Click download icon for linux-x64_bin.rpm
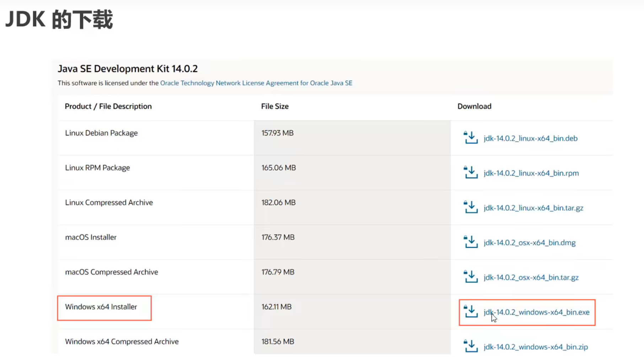The image size is (644, 357). point(471,172)
